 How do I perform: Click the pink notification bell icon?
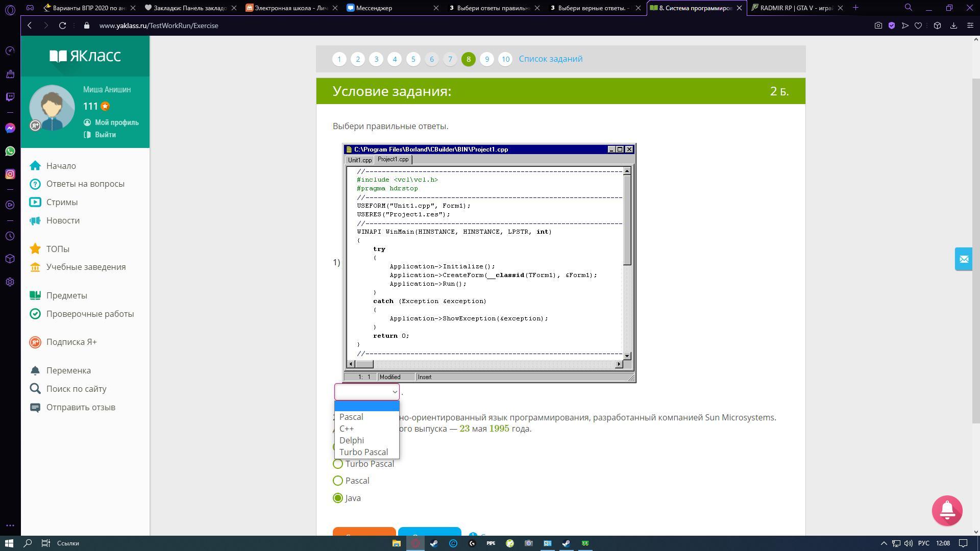coord(947,510)
